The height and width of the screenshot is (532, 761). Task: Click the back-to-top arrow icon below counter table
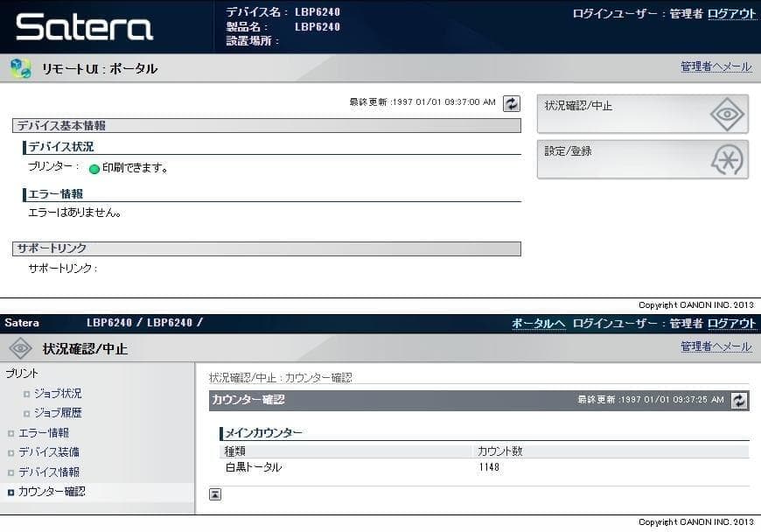[x=215, y=494]
